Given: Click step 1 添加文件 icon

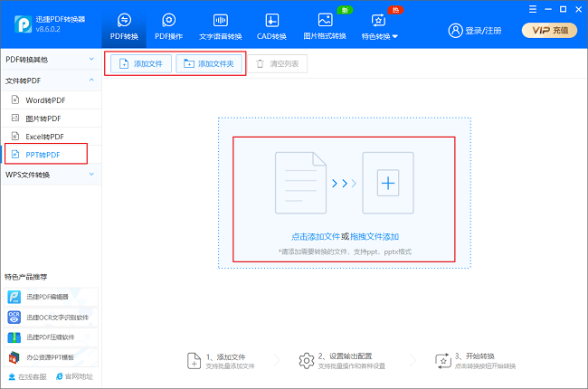Looking at the screenshot, I should (194, 361).
